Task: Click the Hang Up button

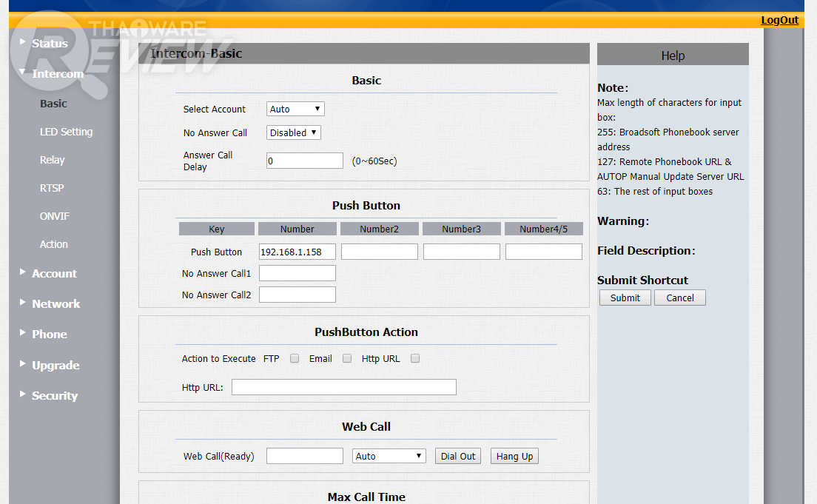Action: pyautogui.click(x=514, y=456)
